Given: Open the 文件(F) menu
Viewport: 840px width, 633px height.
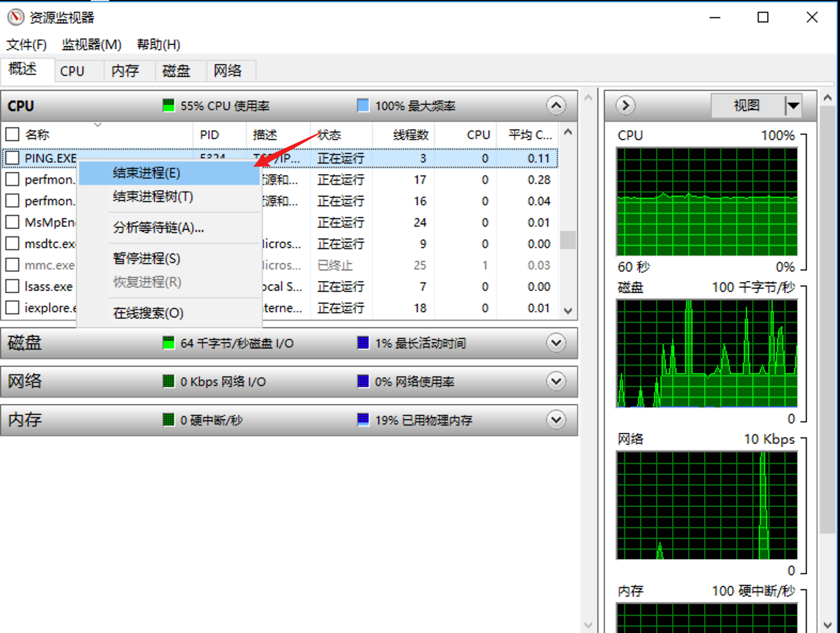Looking at the screenshot, I should click(x=26, y=44).
